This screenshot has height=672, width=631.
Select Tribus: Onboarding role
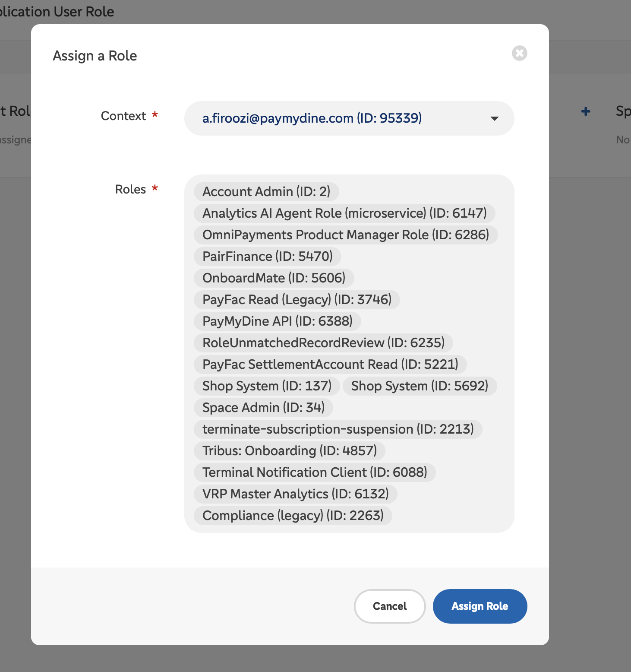click(290, 450)
